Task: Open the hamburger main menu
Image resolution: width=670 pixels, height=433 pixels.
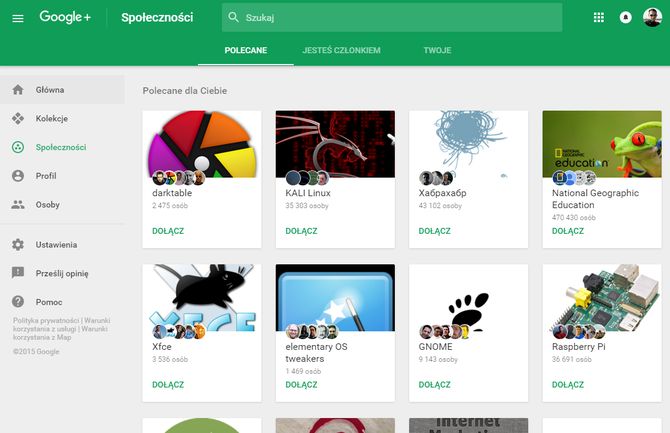Action: pos(18,18)
